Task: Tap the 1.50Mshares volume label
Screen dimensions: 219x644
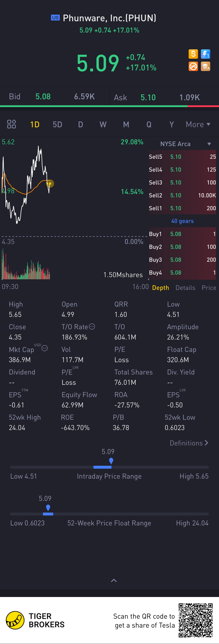Action: [x=123, y=275]
